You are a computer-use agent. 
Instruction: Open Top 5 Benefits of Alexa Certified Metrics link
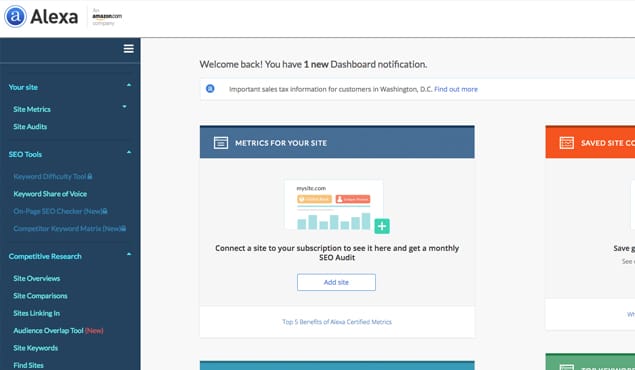click(337, 322)
